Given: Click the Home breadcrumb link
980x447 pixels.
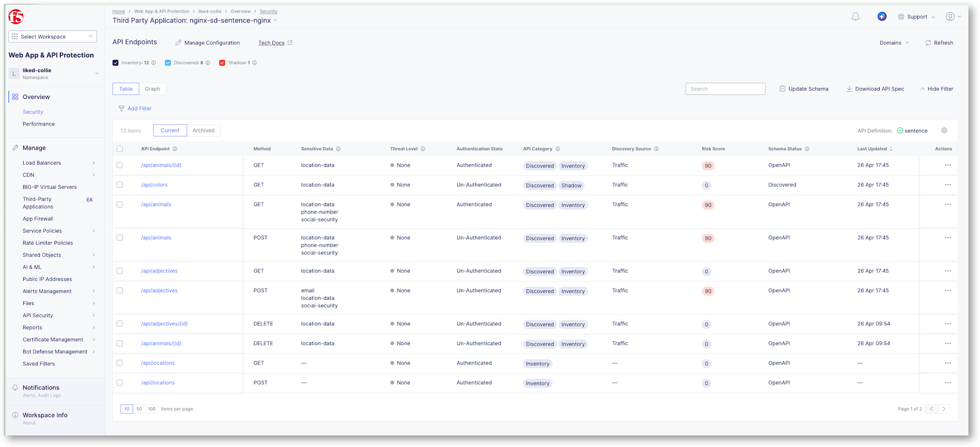Looking at the screenshot, I should (119, 11).
